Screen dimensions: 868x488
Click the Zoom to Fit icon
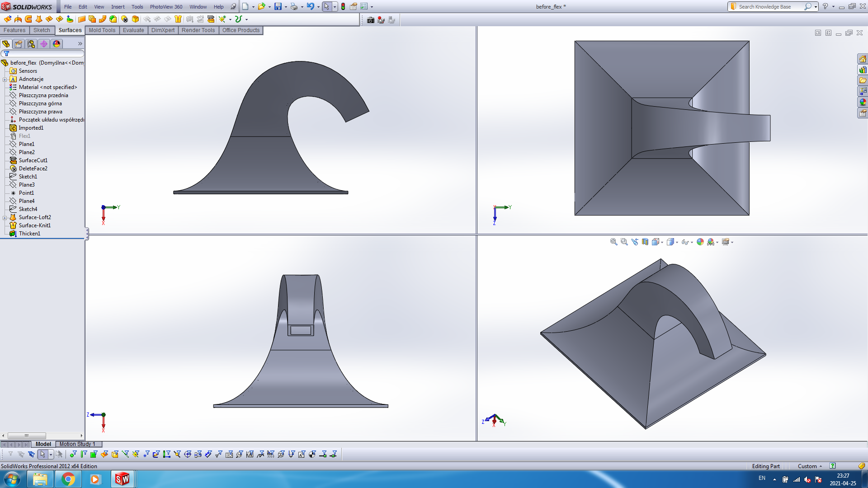pyautogui.click(x=614, y=242)
